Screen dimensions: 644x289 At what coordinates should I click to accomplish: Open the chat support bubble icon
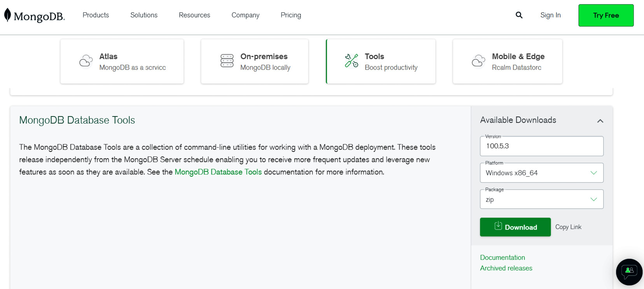coord(629,272)
